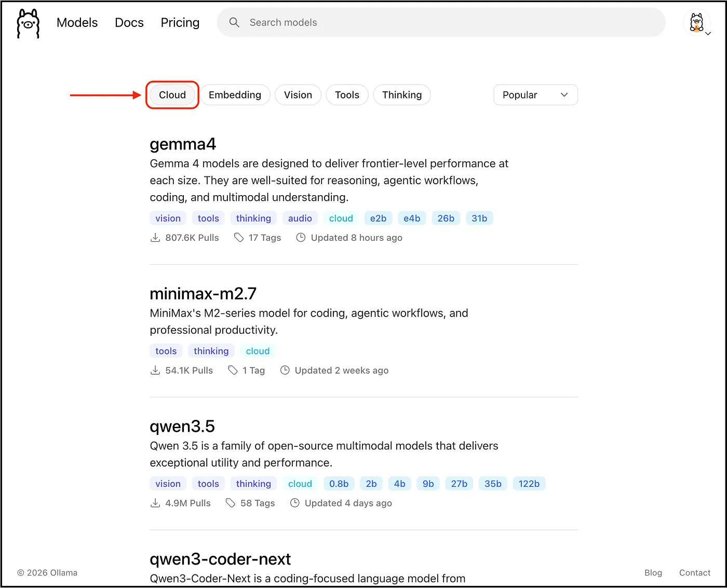The width and height of the screenshot is (727, 588).
Task: Open the user avatar account menu
Action: 696,22
